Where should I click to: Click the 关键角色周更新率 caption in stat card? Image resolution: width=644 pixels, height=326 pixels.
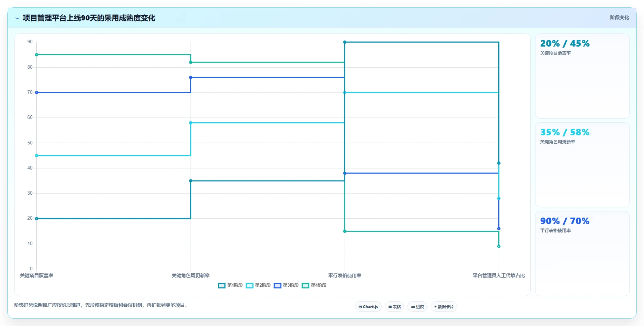pos(557,142)
